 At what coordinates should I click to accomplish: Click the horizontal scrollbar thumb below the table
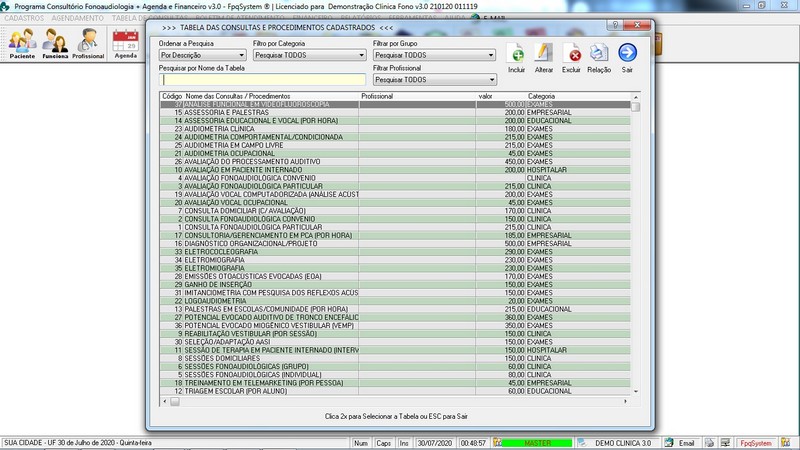pyautogui.click(x=174, y=402)
